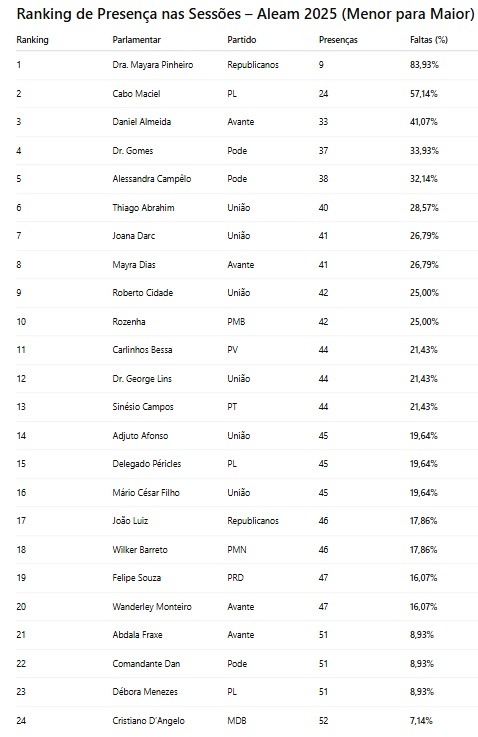The width and height of the screenshot is (478, 737).
Task: Click the Carlinhos Bessa name cell
Action: point(142,350)
